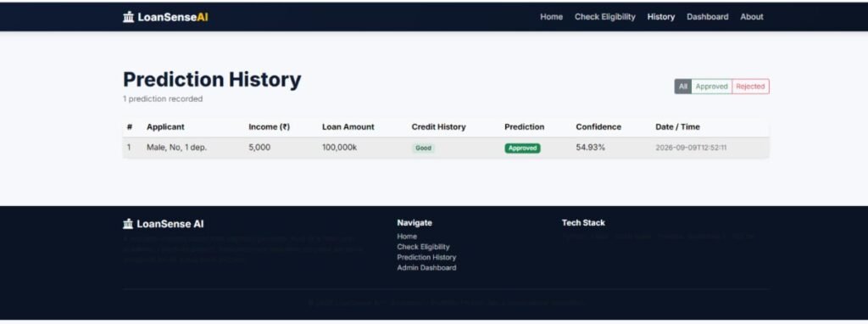Click the bank icon in the footer logo

[x=129, y=224]
